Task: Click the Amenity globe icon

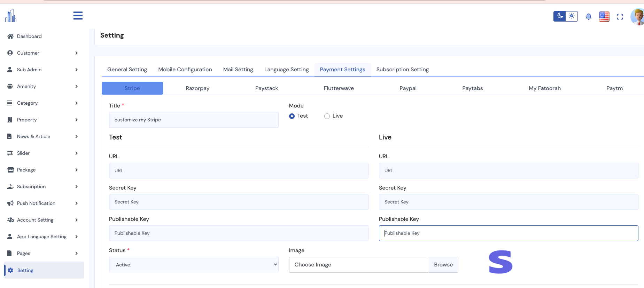Action: [10, 86]
